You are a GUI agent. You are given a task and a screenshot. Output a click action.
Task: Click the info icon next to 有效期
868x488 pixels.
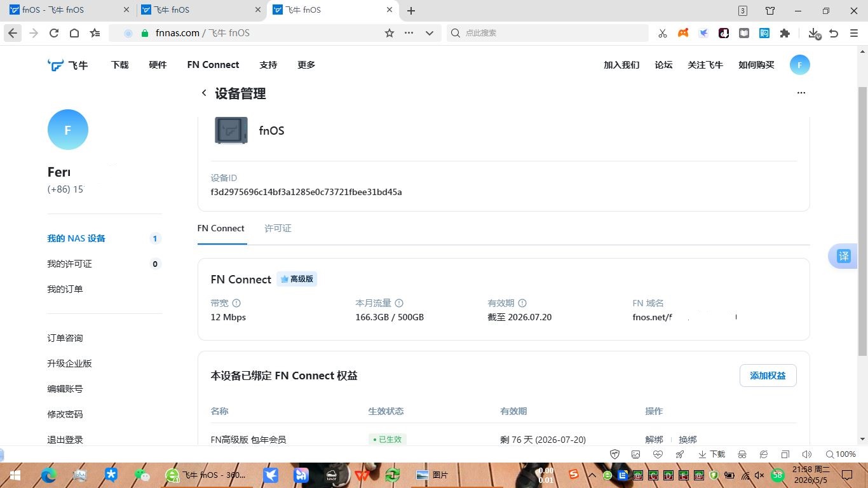(522, 303)
